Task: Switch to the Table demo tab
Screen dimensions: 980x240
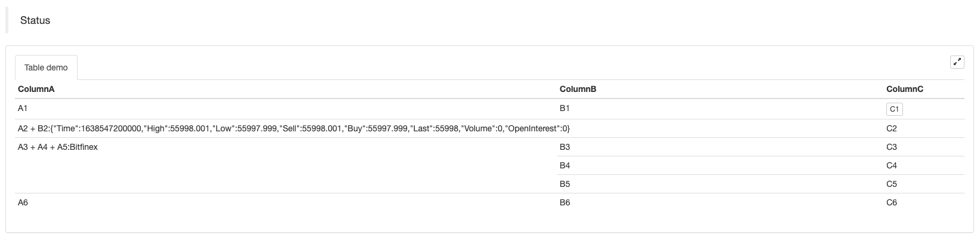Action: pos(46,68)
